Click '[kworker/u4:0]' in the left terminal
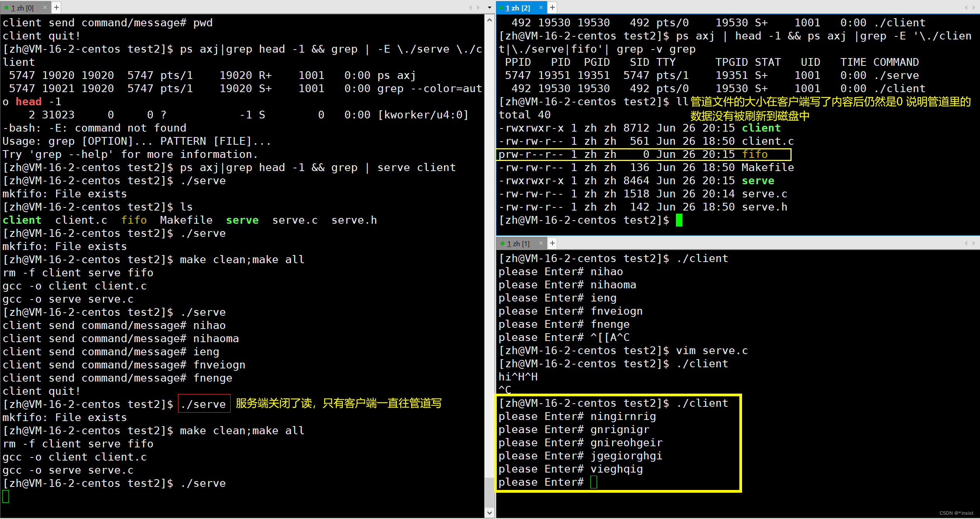The width and height of the screenshot is (980, 519). [423, 115]
